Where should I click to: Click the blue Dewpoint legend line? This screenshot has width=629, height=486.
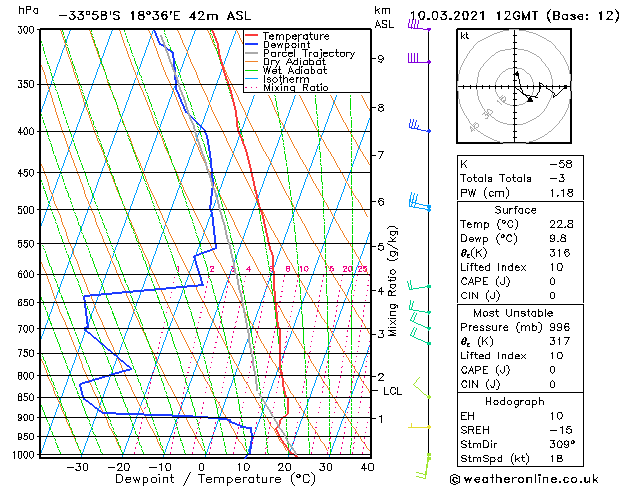tap(253, 45)
